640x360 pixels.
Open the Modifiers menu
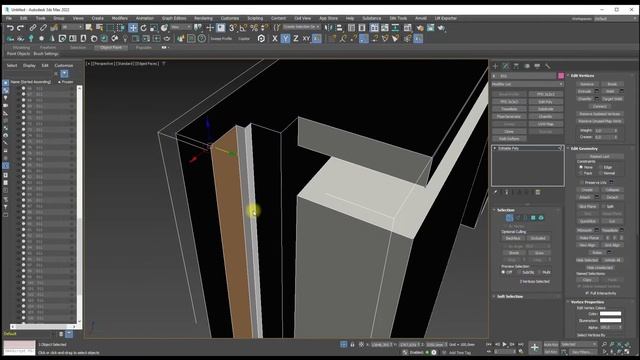point(119,18)
